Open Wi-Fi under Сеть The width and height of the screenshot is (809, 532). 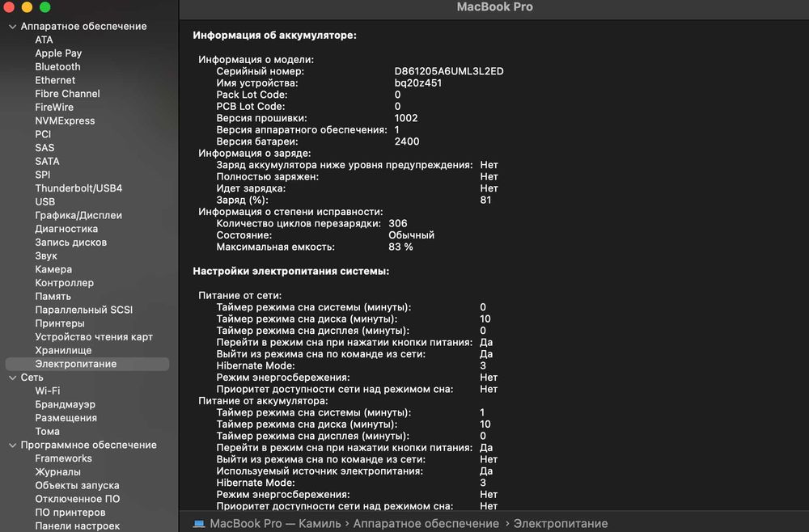pos(47,391)
